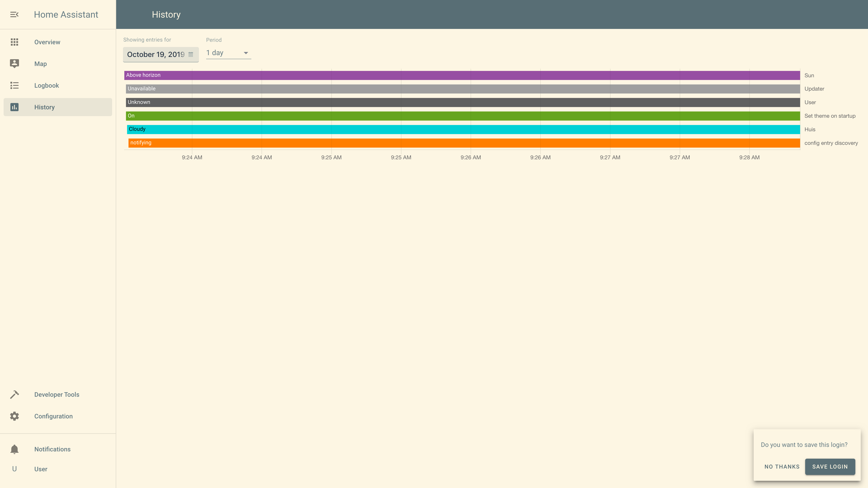Image resolution: width=868 pixels, height=488 pixels.
Task: Open the Logbook menu item
Action: click(x=47, y=86)
